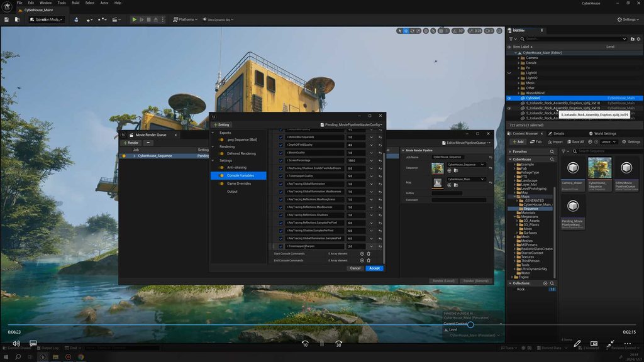Toggle the Game Overrides setting switch
644x362 pixels.
pos(222,184)
